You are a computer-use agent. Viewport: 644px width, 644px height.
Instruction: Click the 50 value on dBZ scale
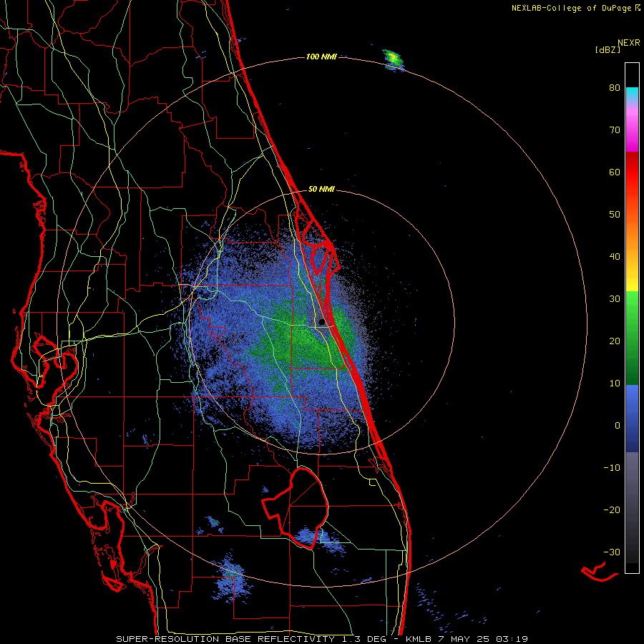[615, 215]
